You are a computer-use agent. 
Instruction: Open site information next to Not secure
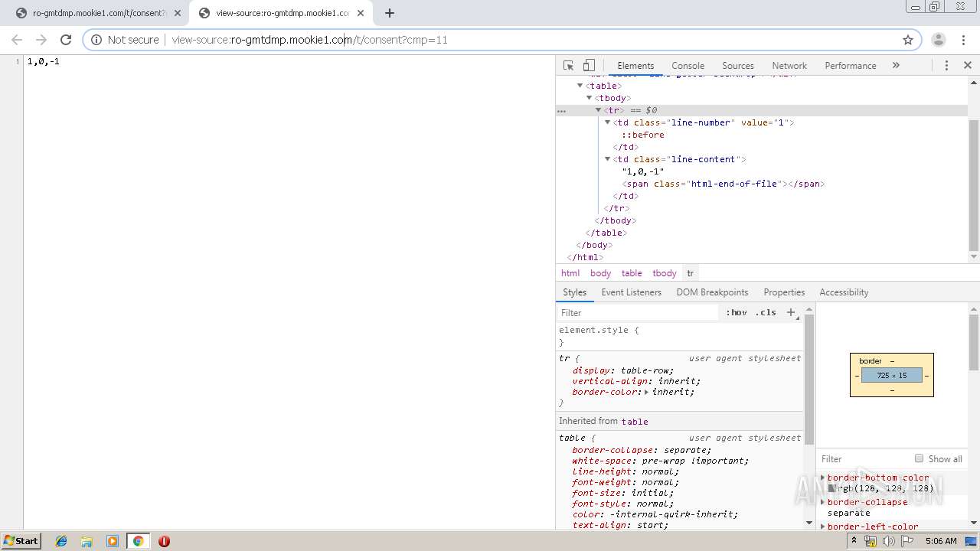(96, 40)
